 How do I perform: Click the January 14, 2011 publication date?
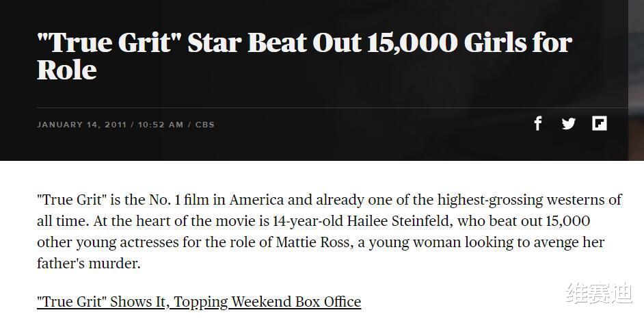[x=83, y=125]
